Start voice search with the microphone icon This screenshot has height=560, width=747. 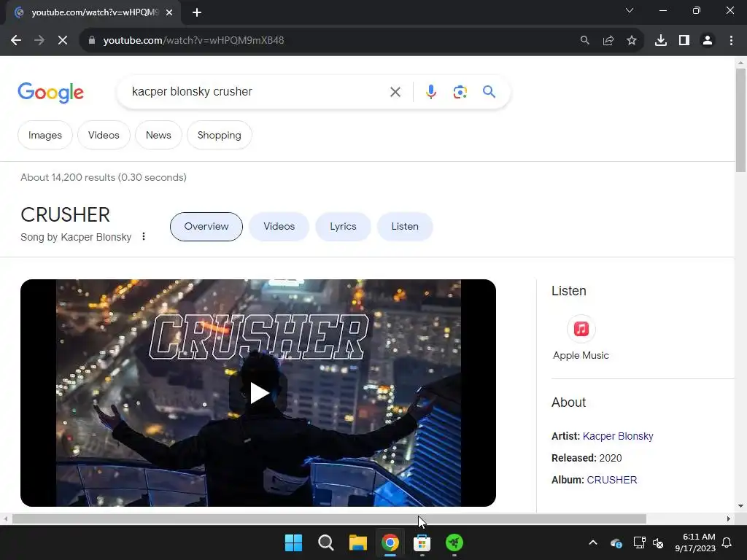pyautogui.click(x=430, y=91)
